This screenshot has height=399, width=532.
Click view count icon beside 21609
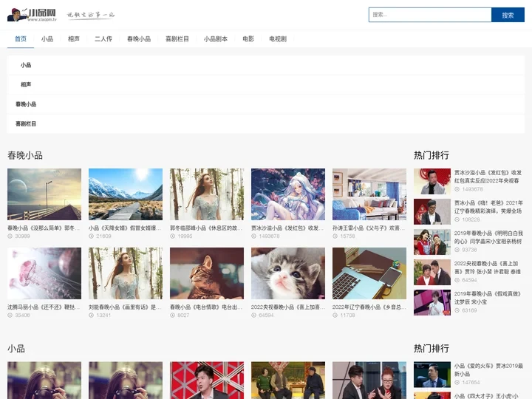(x=92, y=236)
